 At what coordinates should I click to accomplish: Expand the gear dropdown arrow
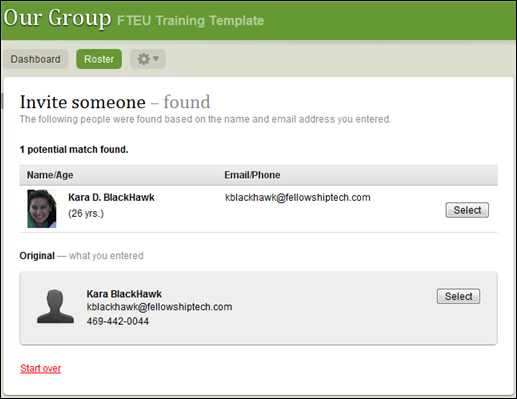(156, 59)
